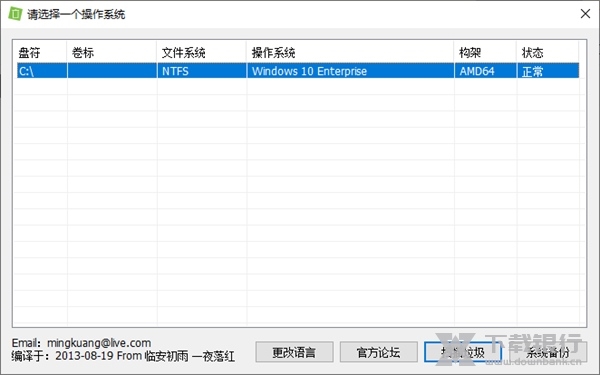The height and width of the screenshot is (375, 600).
Task: Click the 文件系统 column header
Action: [201, 52]
